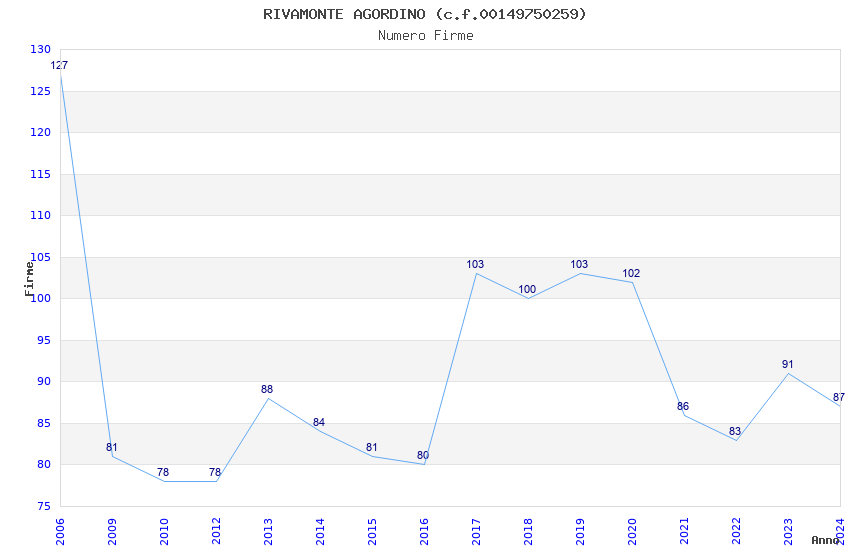The image size is (850, 550).
Task: Click the 2021 year axis label
Action: coord(684,531)
